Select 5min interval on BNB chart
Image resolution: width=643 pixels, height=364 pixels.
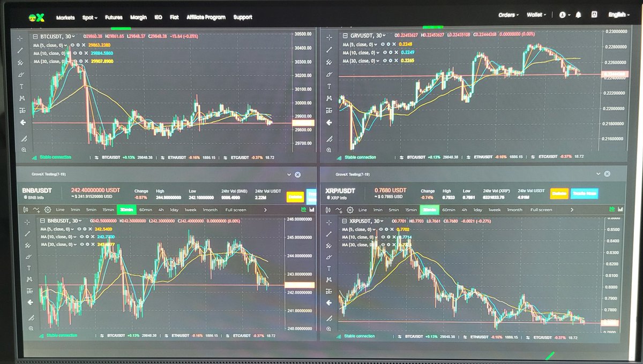click(92, 210)
